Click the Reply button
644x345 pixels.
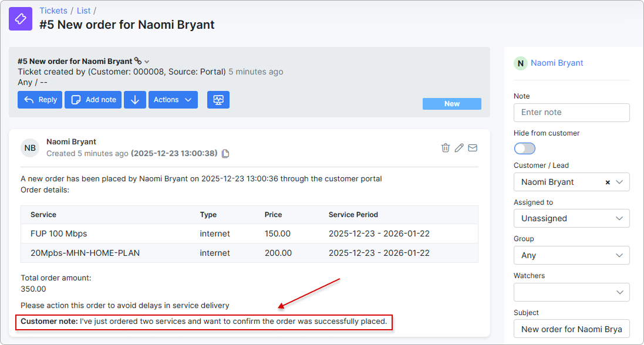pyautogui.click(x=40, y=100)
